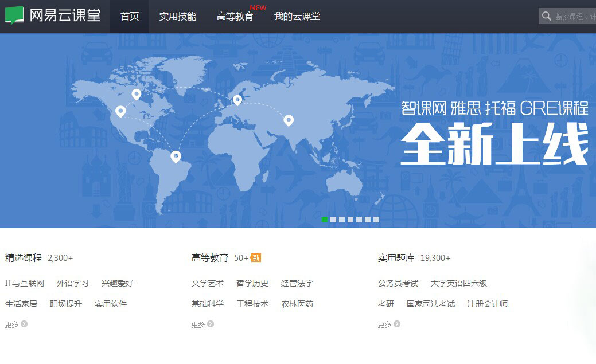The height and width of the screenshot is (364, 596).
Task: Select the green active carousel dot
Action: 324,218
